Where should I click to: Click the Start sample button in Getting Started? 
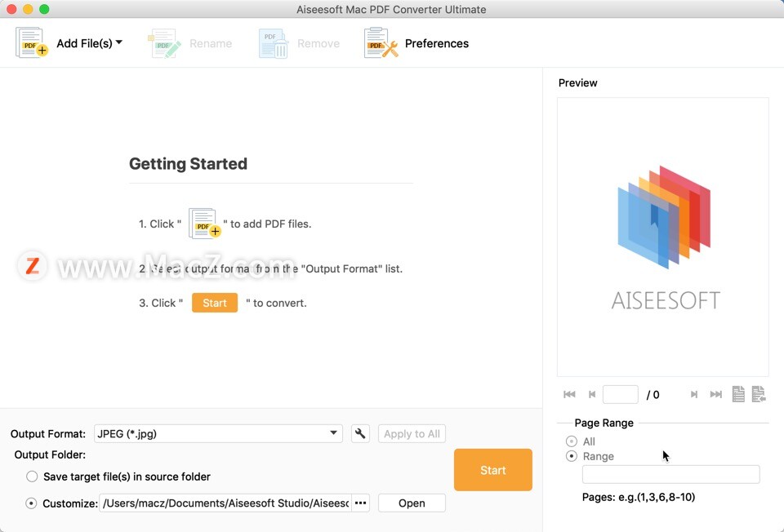[215, 303]
